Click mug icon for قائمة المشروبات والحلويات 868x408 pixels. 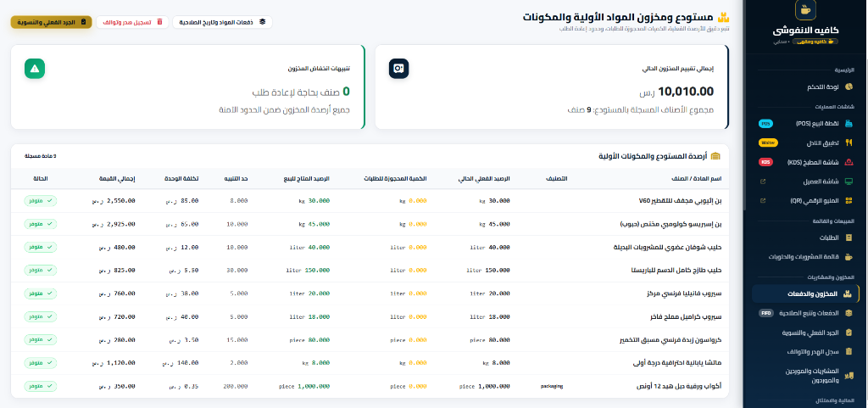click(849, 257)
